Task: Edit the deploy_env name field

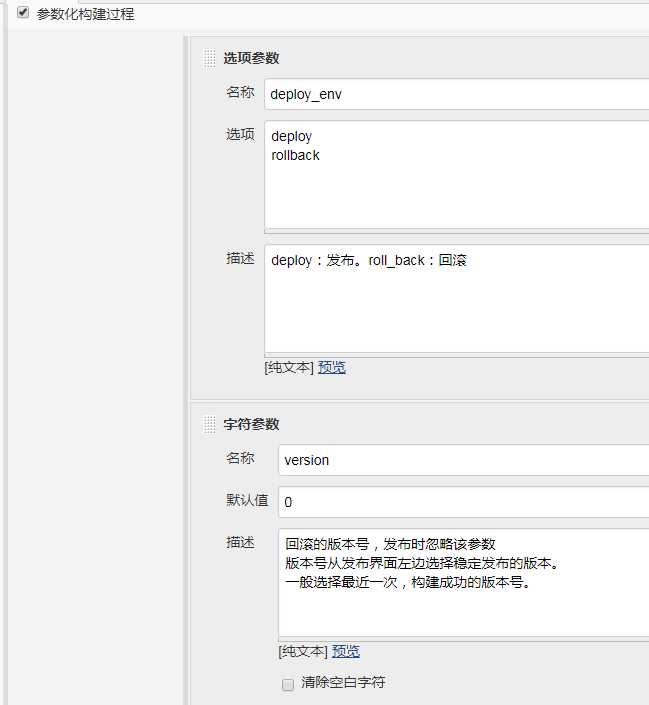Action: [x=457, y=94]
